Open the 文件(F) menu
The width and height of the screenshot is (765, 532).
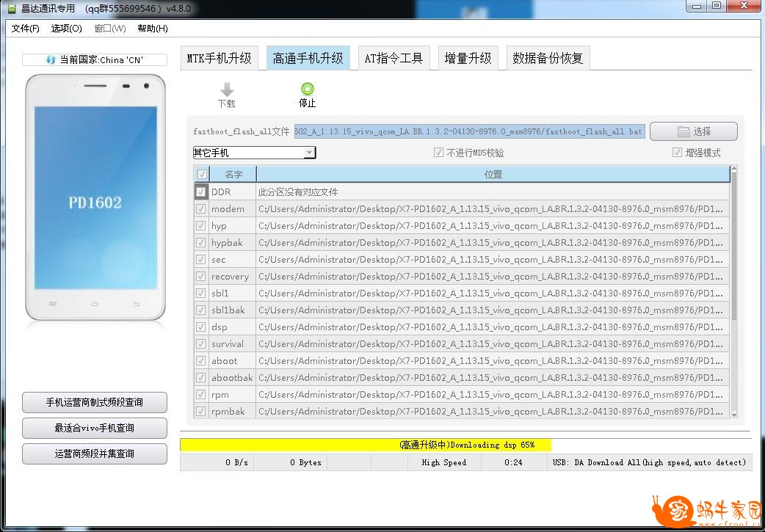26,29
